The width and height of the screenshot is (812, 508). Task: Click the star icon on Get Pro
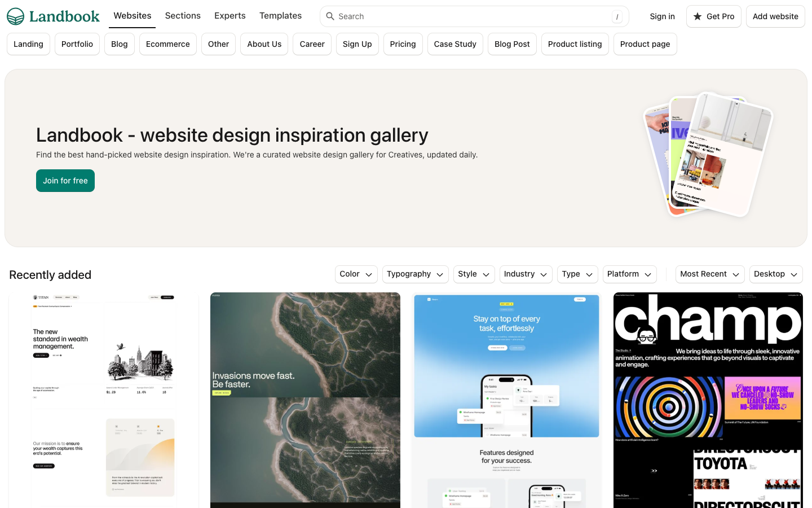tap(698, 16)
